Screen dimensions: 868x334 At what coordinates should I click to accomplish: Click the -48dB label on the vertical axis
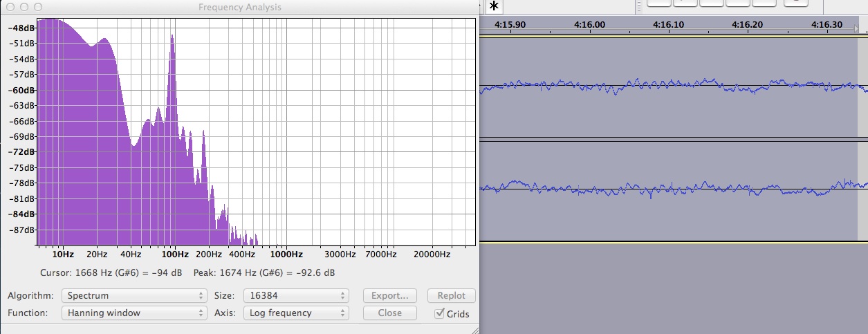coord(21,28)
